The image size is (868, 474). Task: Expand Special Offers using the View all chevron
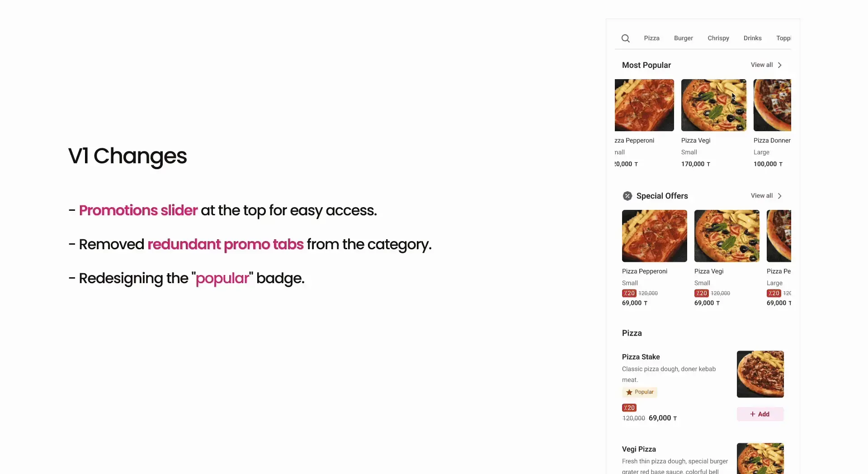pyautogui.click(x=779, y=195)
